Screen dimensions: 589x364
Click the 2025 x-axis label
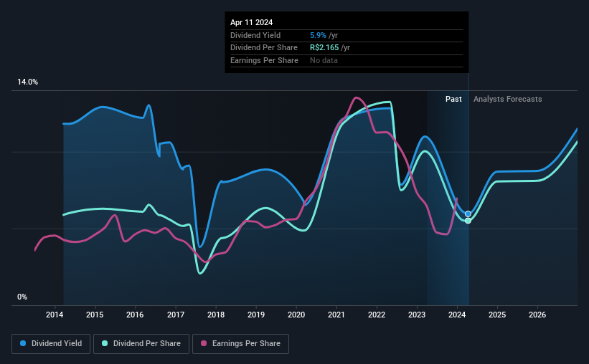497,315
